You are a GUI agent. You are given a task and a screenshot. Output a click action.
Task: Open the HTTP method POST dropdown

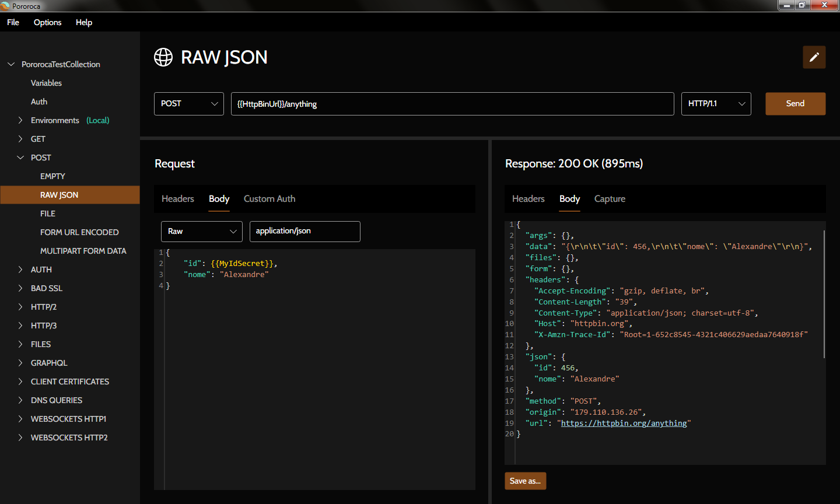point(188,104)
